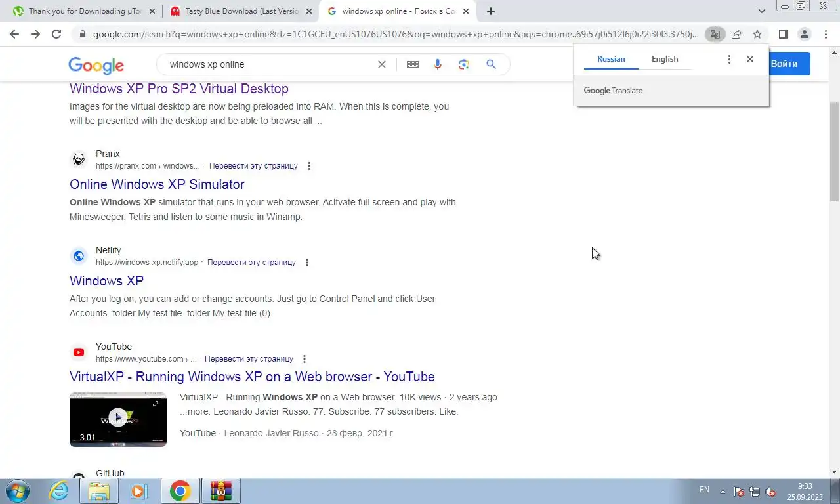Play the VirtualXP video thumbnail
Viewport: 840px width, 504px height.
click(x=118, y=419)
